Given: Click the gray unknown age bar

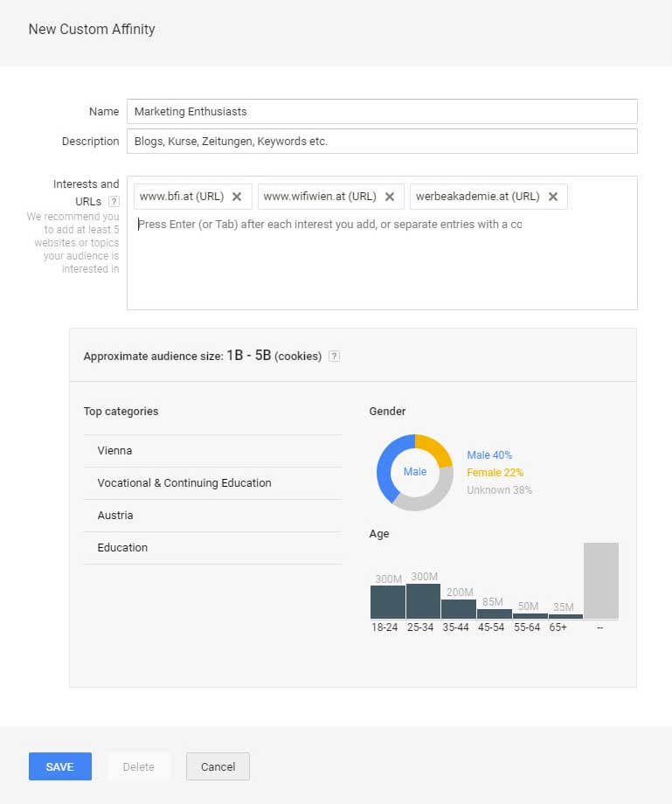Looking at the screenshot, I should tap(600, 581).
